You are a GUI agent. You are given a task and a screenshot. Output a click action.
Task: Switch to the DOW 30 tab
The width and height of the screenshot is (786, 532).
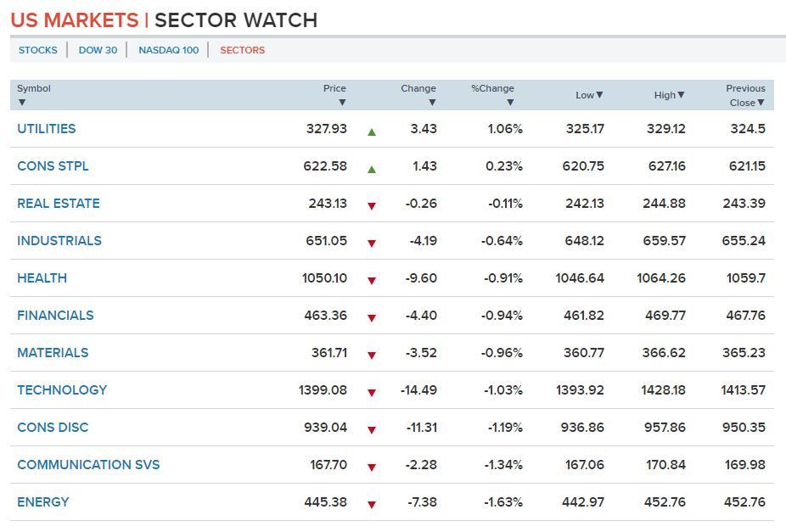(x=98, y=50)
